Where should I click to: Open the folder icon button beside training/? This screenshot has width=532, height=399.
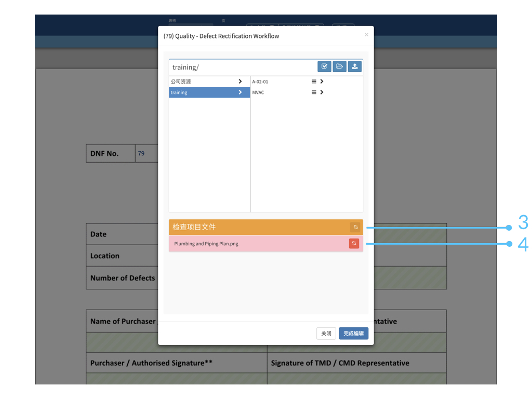tap(339, 66)
